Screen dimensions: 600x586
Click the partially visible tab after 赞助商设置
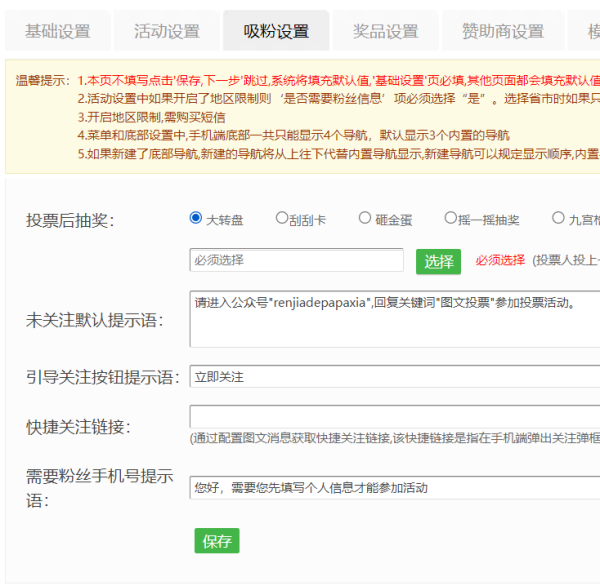(586, 31)
